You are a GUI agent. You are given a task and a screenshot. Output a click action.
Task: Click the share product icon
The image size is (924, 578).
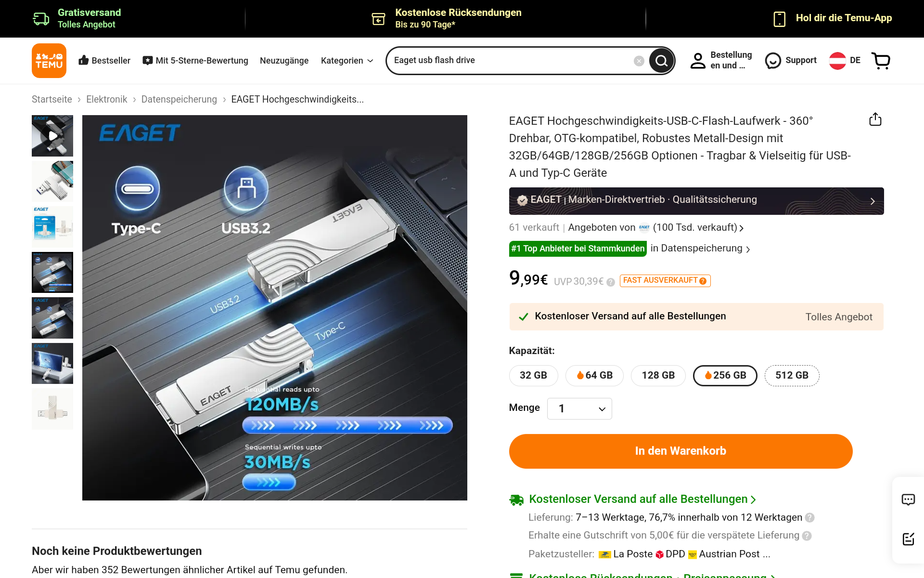(x=875, y=119)
